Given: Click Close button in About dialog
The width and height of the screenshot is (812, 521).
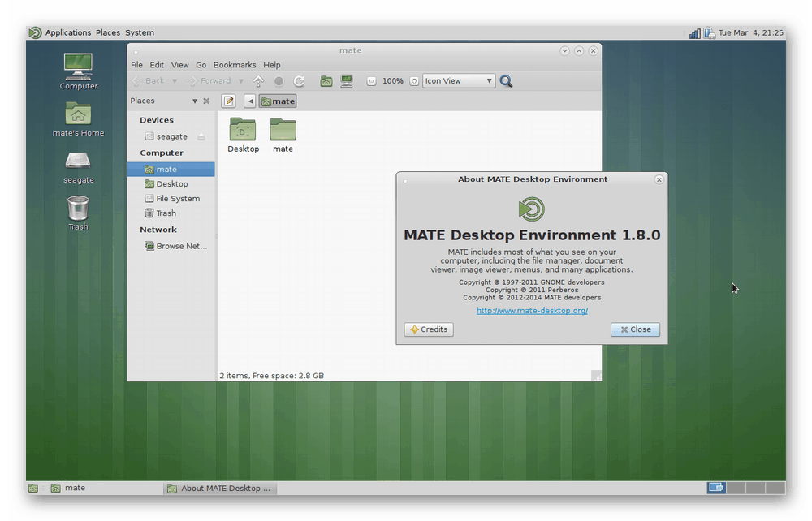Looking at the screenshot, I should [636, 329].
